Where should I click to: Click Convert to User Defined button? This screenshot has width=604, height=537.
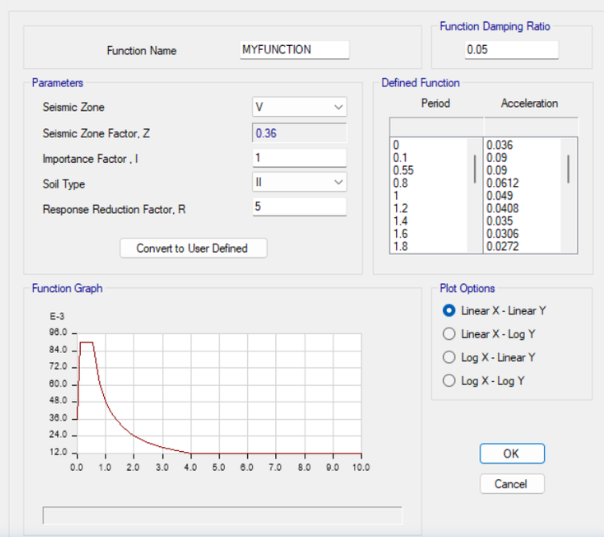pos(193,248)
